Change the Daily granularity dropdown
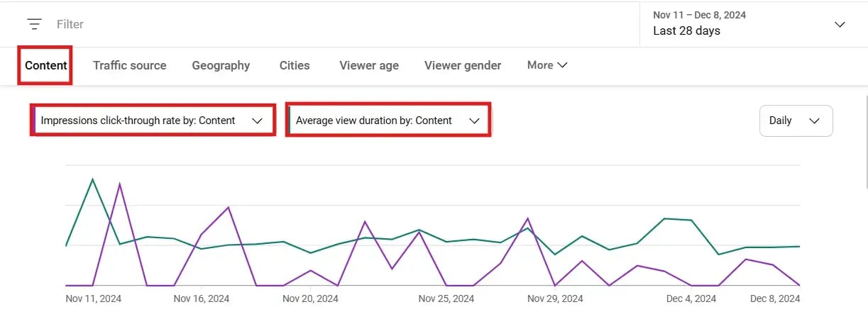The width and height of the screenshot is (868, 324). pyautogui.click(x=795, y=121)
